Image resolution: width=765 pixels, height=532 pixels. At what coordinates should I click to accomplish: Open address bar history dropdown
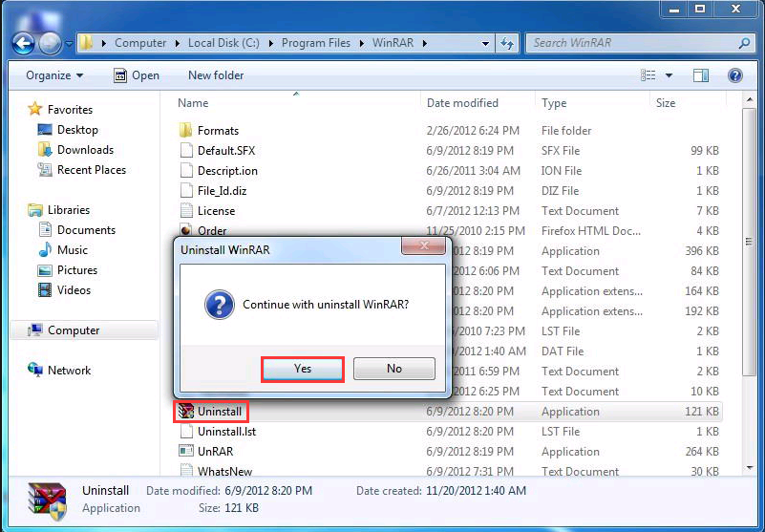tap(485, 43)
